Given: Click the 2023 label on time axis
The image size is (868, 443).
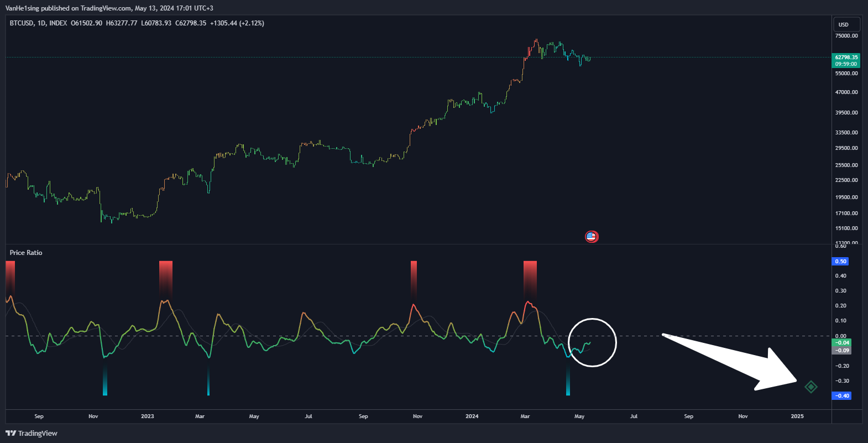Looking at the screenshot, I should pos(148,416).
